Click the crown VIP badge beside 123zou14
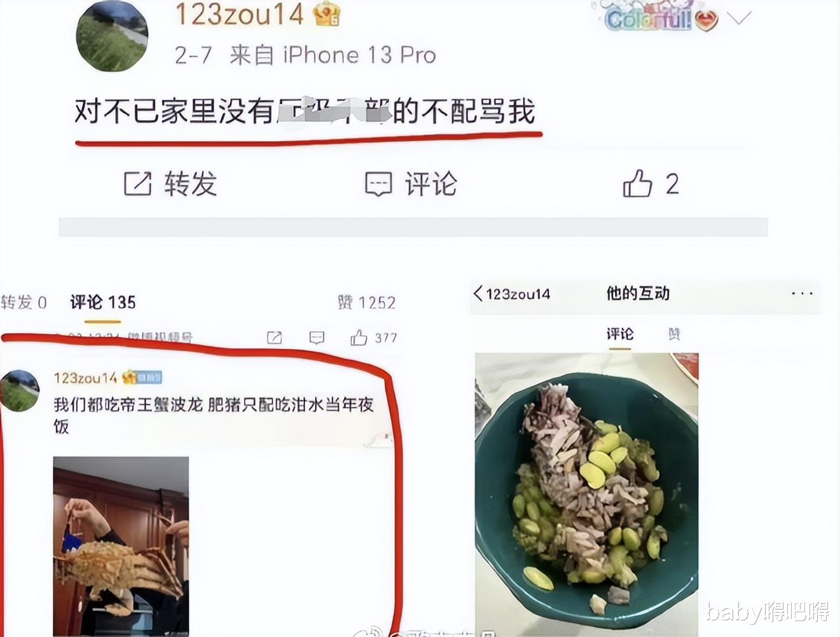 (327, 15)
